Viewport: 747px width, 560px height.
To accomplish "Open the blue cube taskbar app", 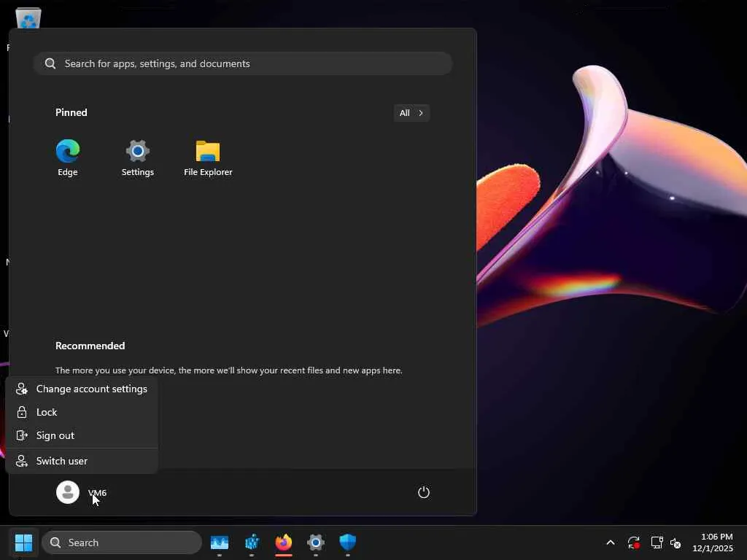I will click(252, 542).
